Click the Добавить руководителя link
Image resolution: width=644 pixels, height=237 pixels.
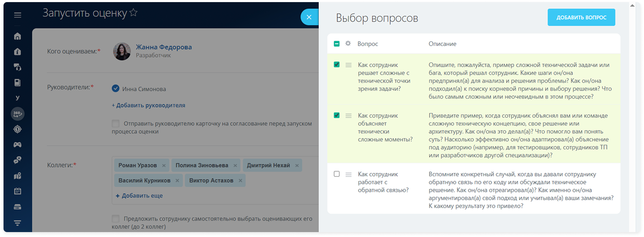[148, 105]
